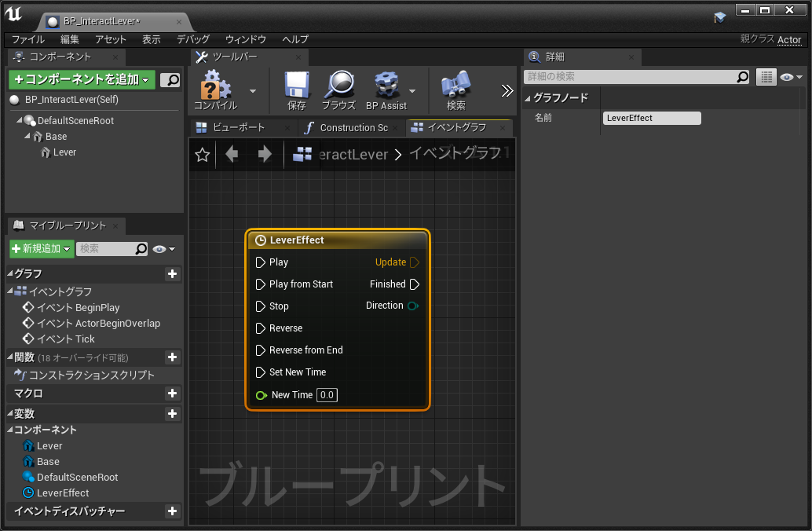Screen dimensions: 812x531
Task: Select BP_InteractLever(Self) in components
Action: click(71, 100)
